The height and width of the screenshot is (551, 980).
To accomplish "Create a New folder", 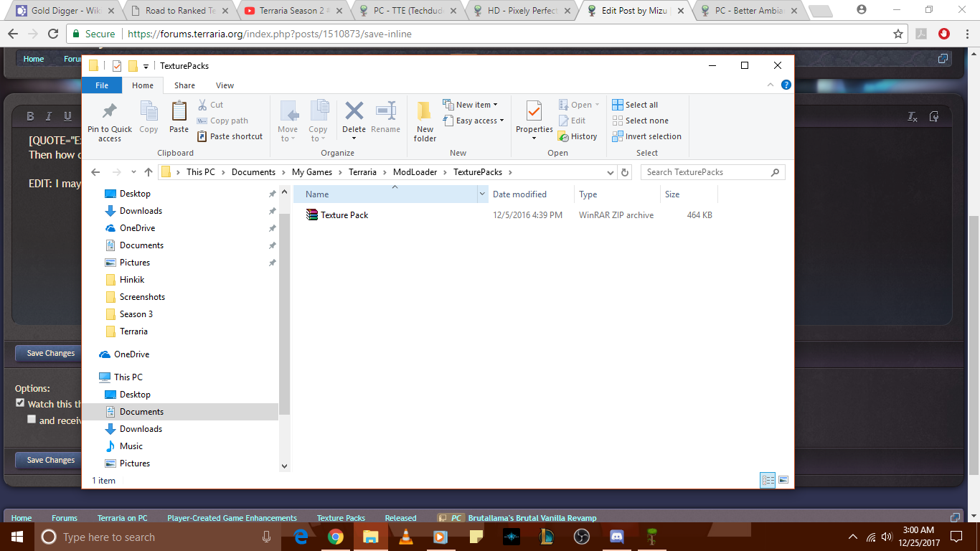I will [425, 121].
